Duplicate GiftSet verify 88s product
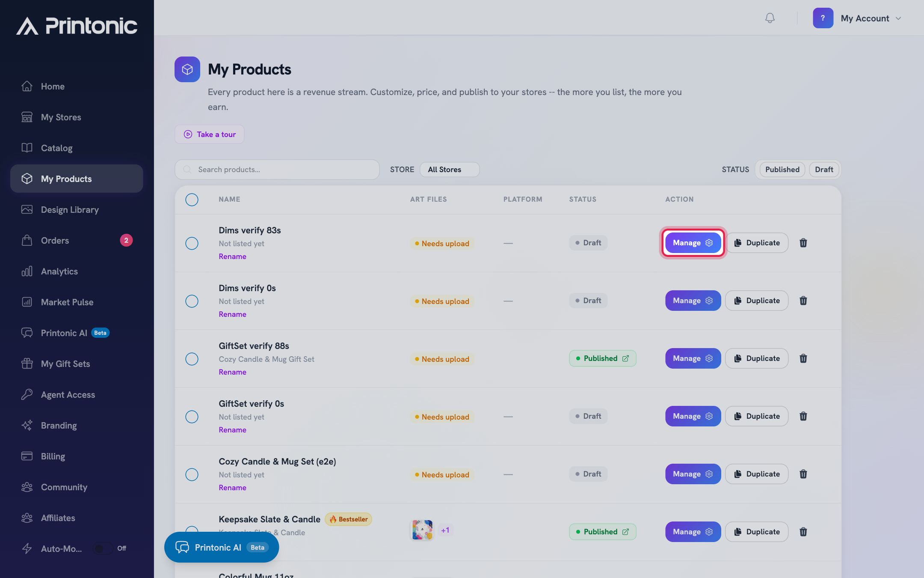 tap(757, 358)
